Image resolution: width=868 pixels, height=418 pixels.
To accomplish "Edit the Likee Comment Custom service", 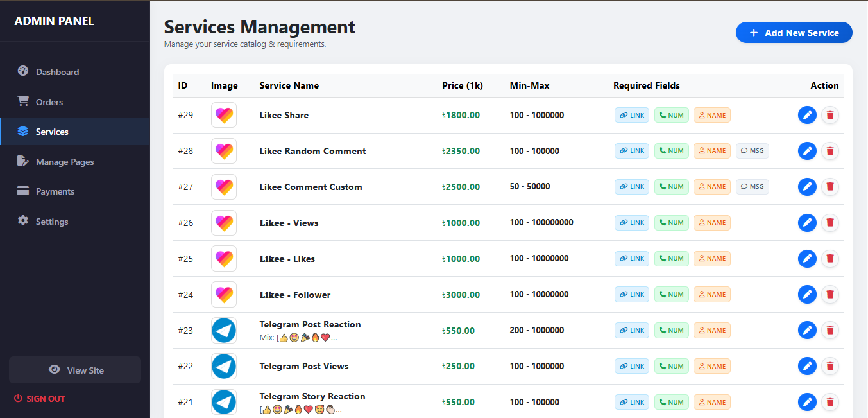I will coord(807,187).
